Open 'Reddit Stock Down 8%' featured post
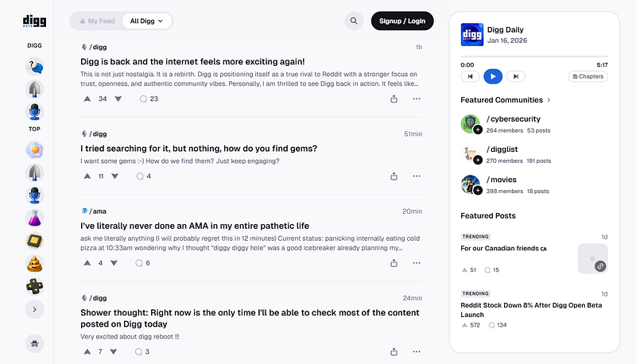The image size is (636, 364). pos(531,310)
